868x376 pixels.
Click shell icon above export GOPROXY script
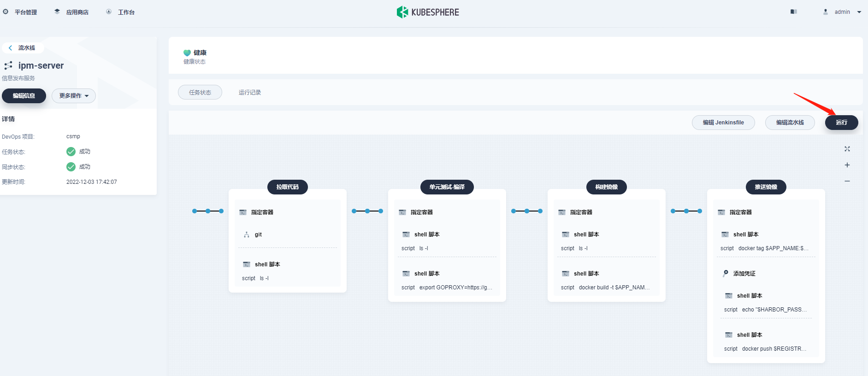pyautogui.click(x=406, y=274)
